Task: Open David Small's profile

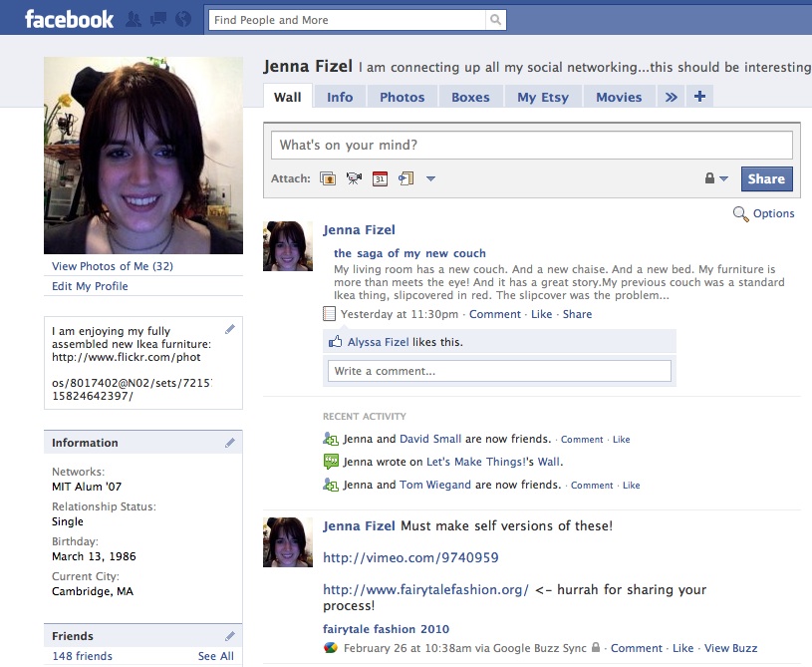Action: pos(430,439)
